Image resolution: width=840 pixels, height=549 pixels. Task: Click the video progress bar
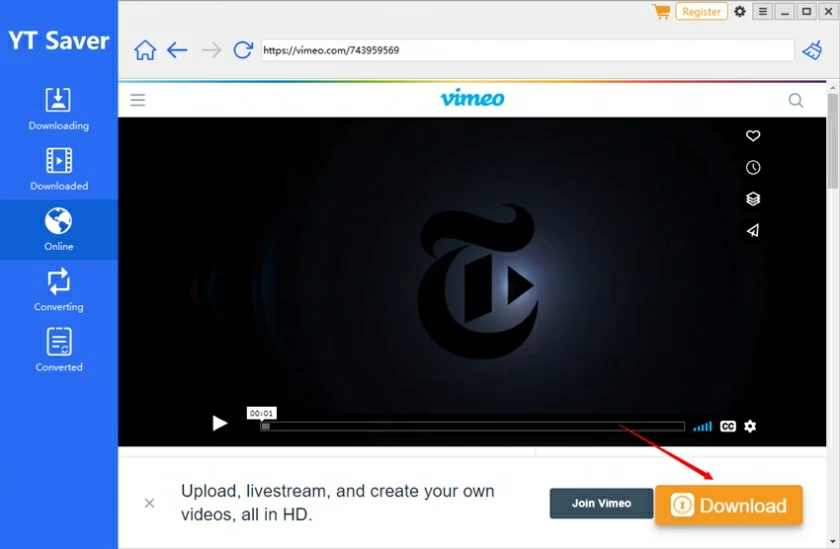[472, 426]
